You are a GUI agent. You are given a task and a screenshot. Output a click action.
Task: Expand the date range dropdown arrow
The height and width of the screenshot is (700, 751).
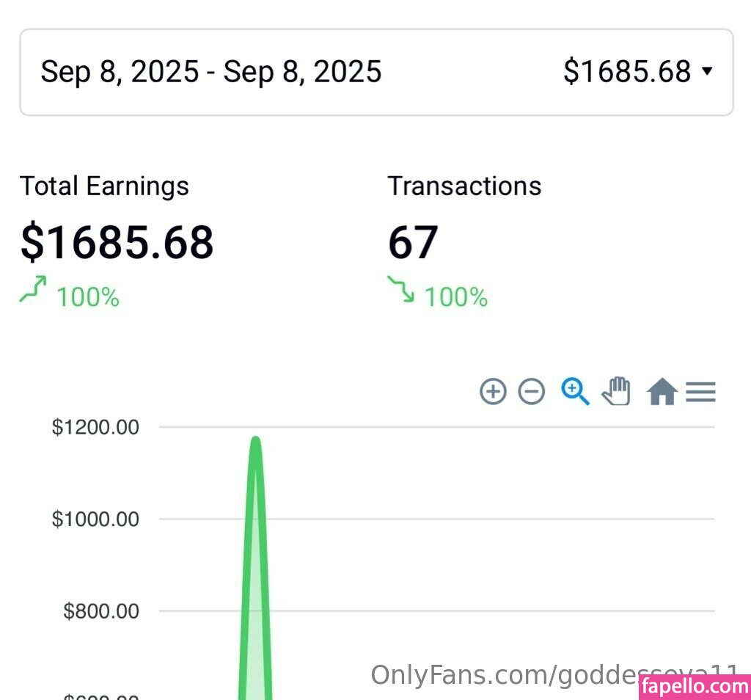tap(707, 72)
